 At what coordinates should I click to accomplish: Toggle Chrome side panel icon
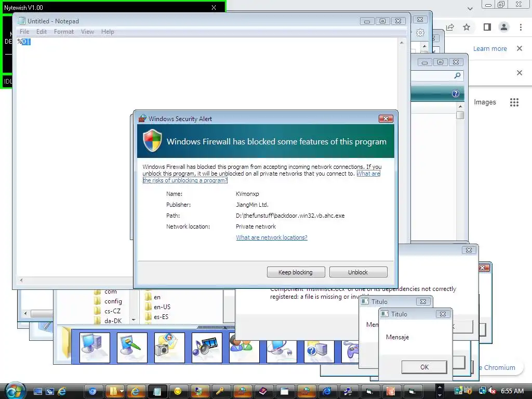(x=487, y=27)
